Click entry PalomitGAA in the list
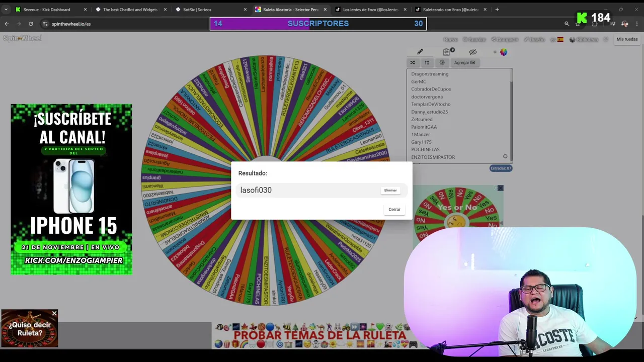The width and height of the screenshot is (644, 362). 424,127
